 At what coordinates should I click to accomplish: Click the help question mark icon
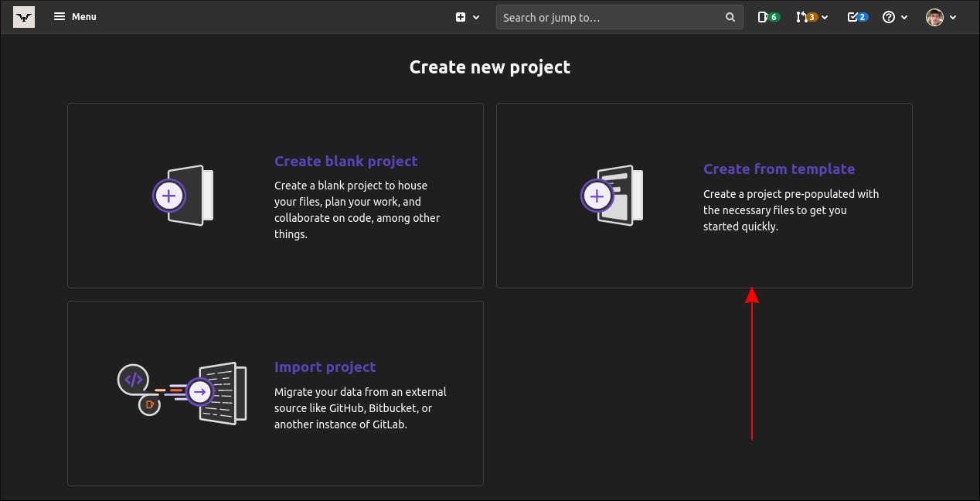(x=890, y=16)
